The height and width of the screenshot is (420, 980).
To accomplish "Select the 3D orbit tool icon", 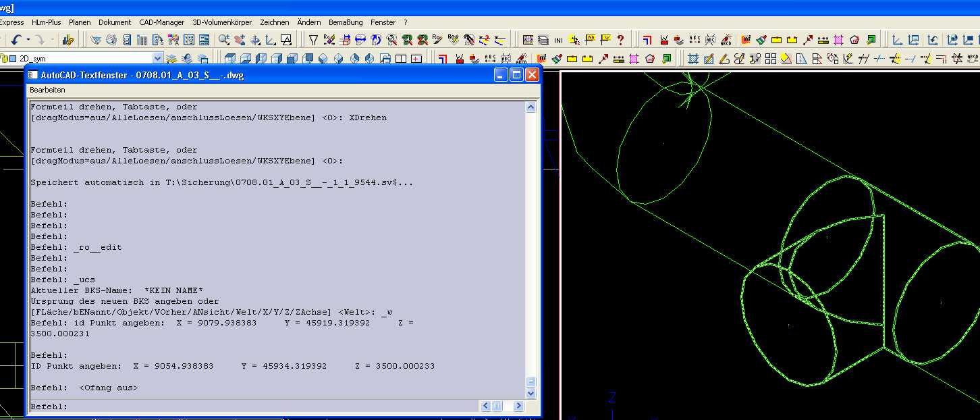I will pyautogui.click(x=256, y=40).
